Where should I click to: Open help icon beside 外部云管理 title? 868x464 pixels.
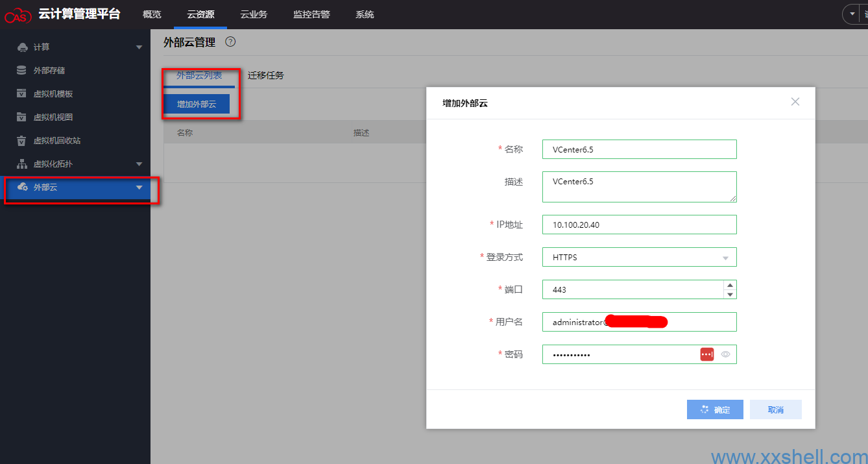(230, 42)
